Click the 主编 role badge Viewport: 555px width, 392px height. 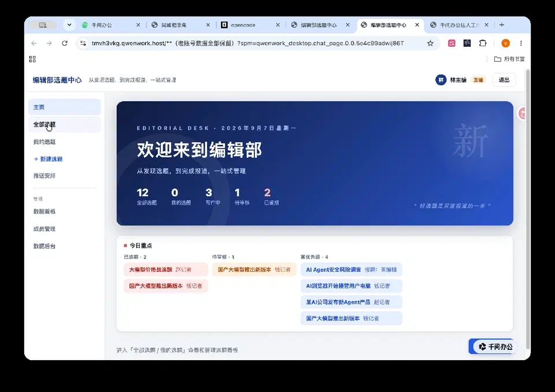point(478,80)
